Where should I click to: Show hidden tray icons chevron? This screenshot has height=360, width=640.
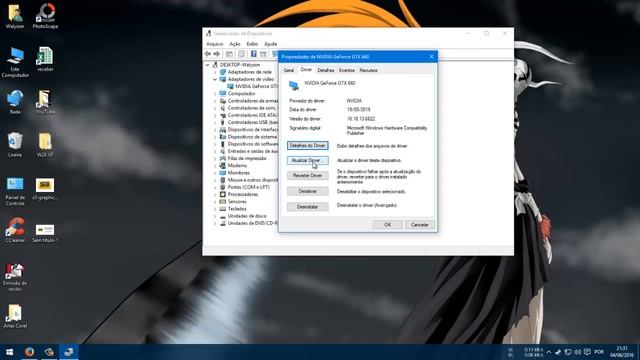[549, 352]
